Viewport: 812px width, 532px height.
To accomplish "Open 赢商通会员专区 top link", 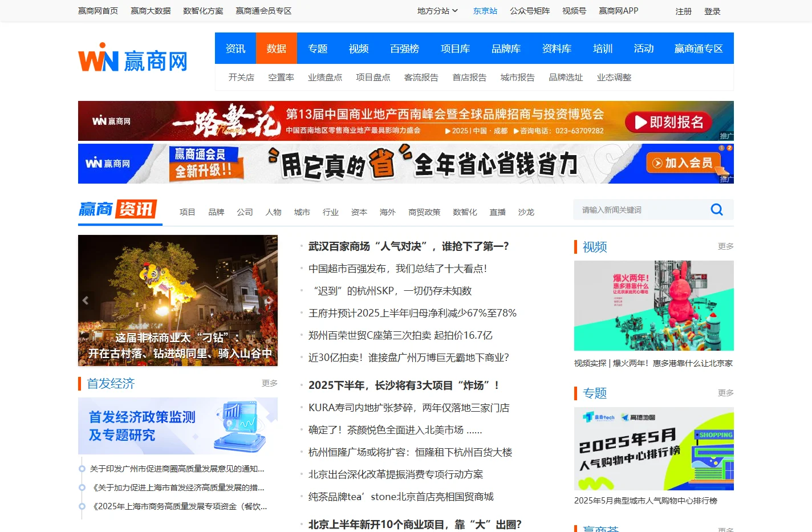I will [x=263, y=11].
